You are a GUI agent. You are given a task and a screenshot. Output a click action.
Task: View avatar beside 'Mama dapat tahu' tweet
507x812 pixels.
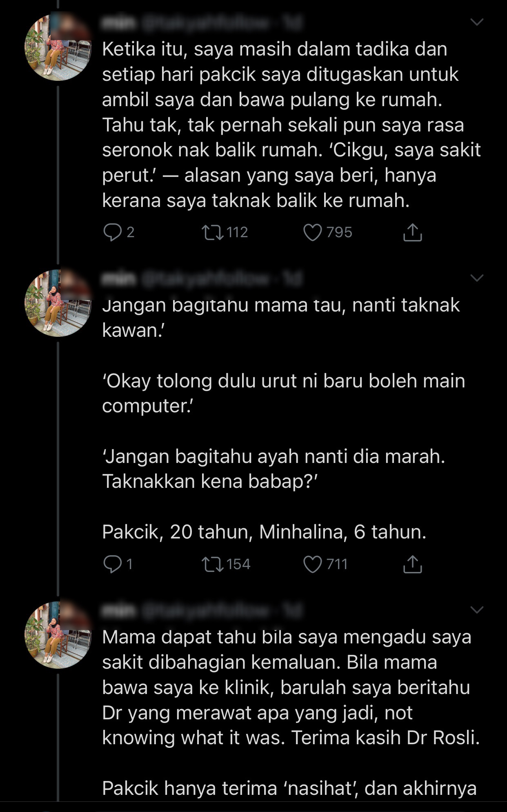[x=58, y=635]
